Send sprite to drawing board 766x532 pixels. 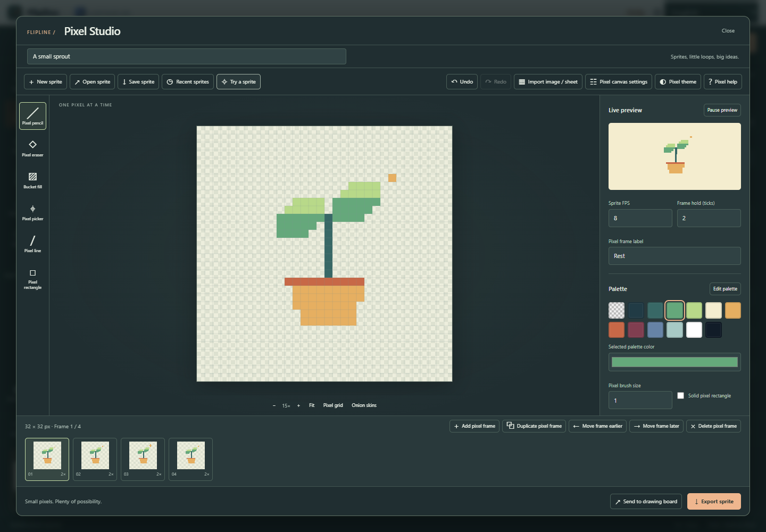(x=646, y=502)
